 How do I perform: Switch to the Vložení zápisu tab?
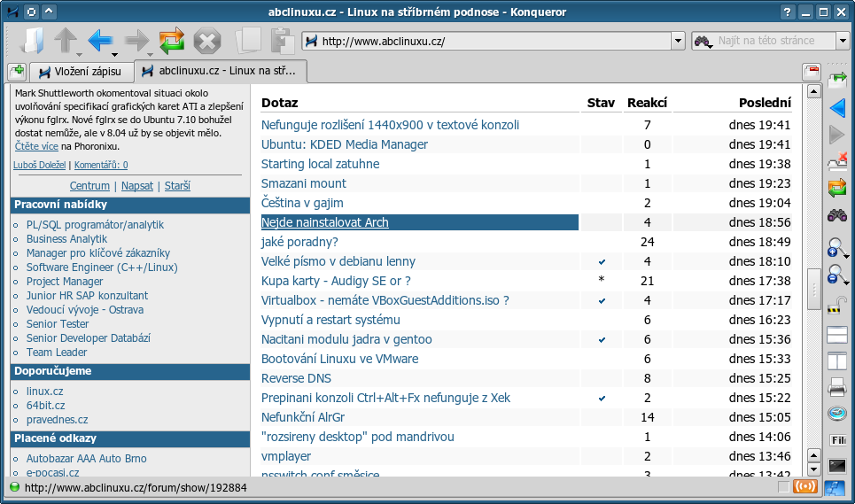81,72
